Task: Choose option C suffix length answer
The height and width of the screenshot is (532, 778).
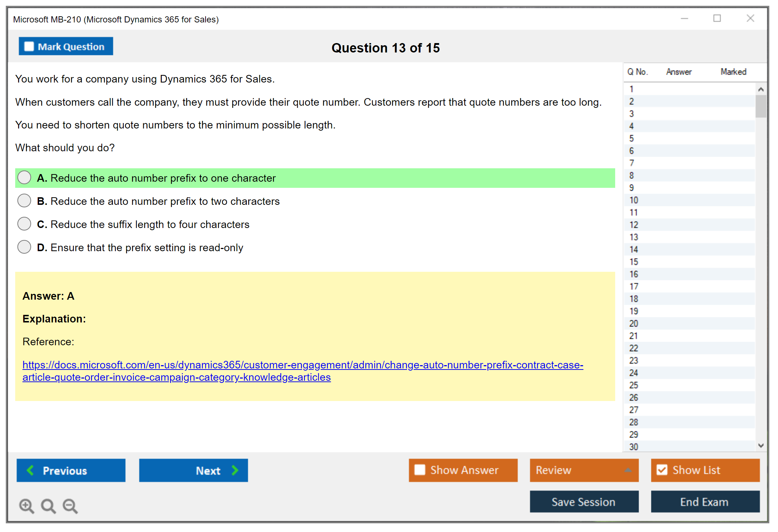Action: click(x=24, y=224)
